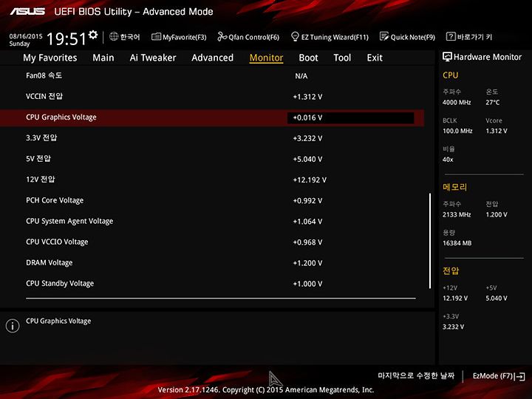This screenshot has width=532, height=399.
Task: Click the globe language icon
Action: (114, 36)
